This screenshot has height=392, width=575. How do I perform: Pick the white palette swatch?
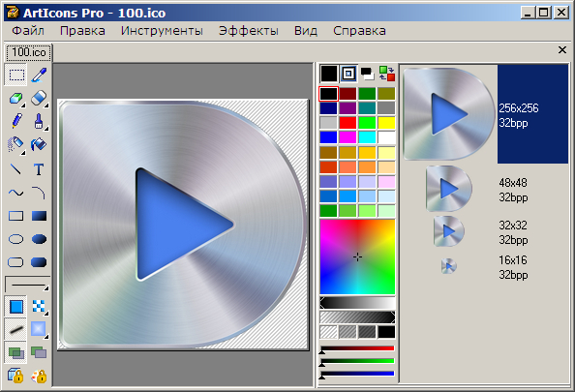point(386,137)
